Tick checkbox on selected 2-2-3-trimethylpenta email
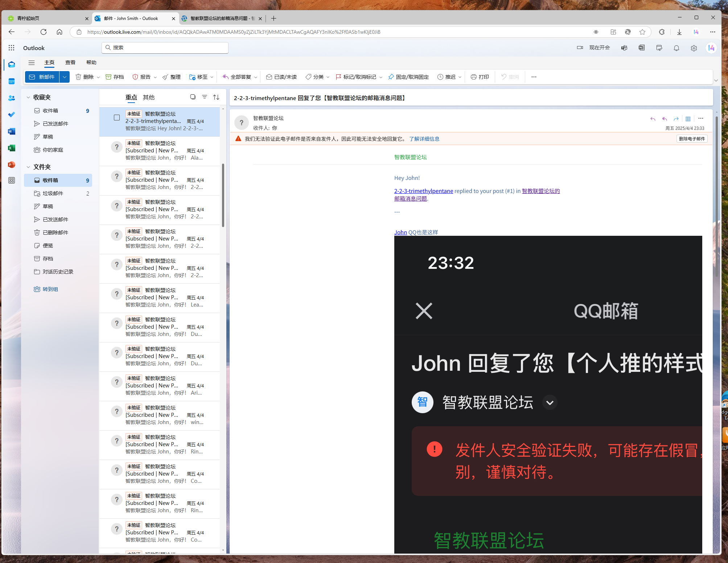 117,118
